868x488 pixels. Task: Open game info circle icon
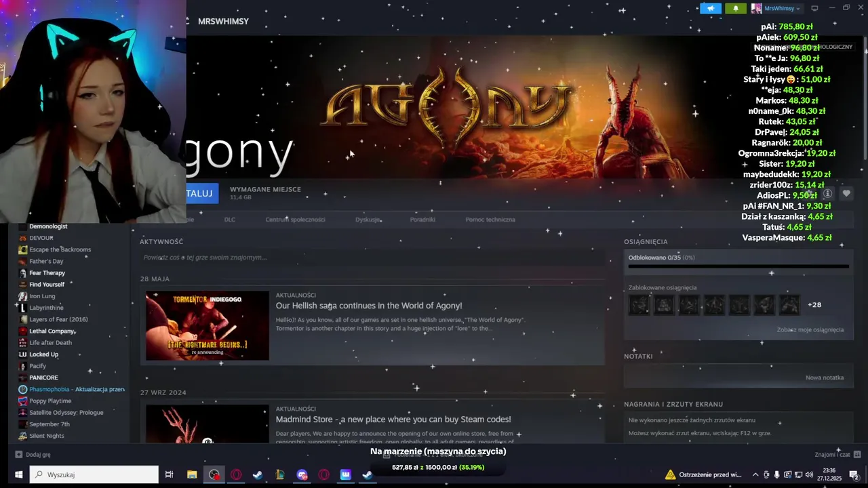[827, 194]
